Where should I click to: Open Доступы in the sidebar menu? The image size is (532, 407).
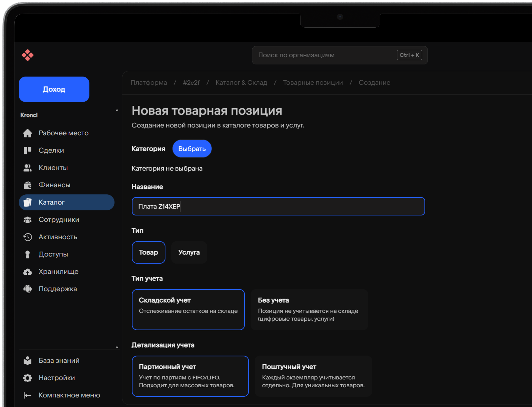(53, 254)
